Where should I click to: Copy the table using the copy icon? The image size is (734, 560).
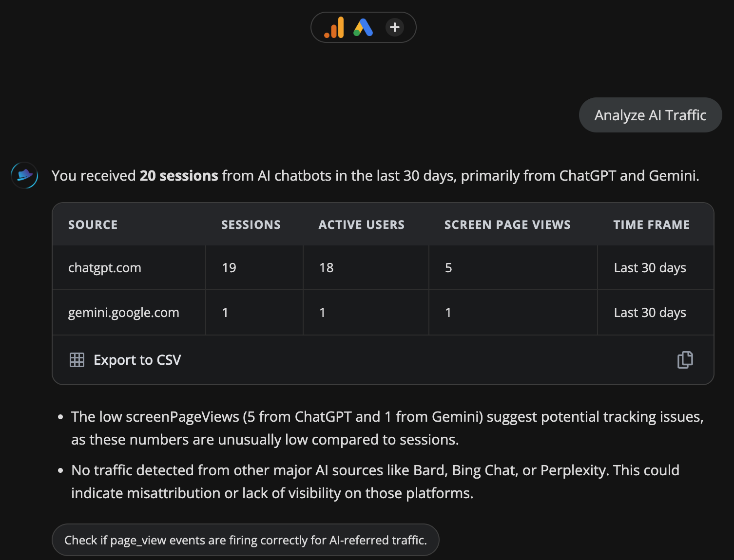click(685, 360)
